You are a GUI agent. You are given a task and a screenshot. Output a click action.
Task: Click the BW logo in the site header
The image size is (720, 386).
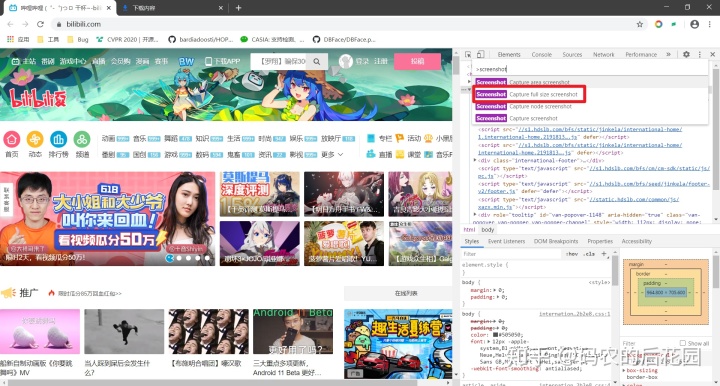(186, 61)
